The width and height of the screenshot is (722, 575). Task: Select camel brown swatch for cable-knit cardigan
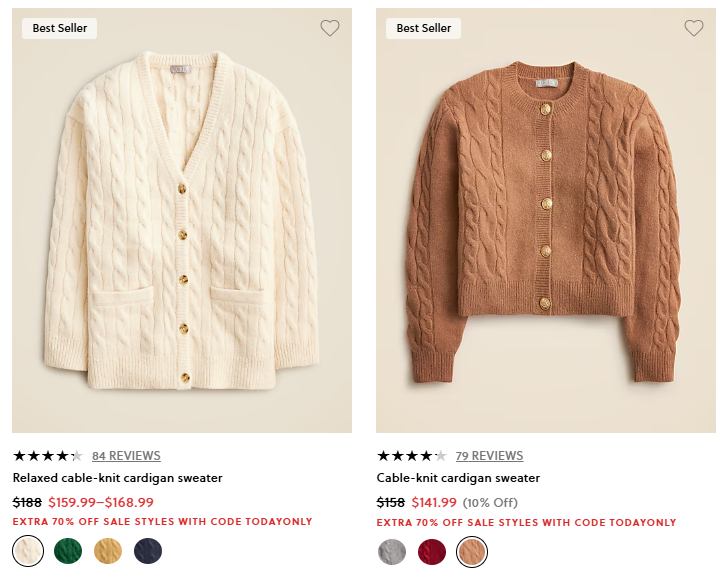pos(472,551)
